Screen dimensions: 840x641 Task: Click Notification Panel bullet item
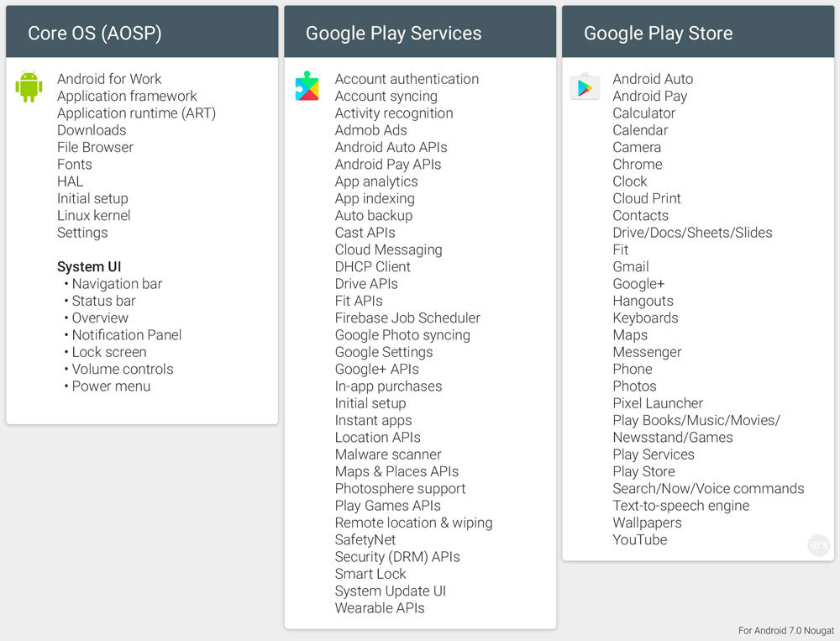coord(127,335)
